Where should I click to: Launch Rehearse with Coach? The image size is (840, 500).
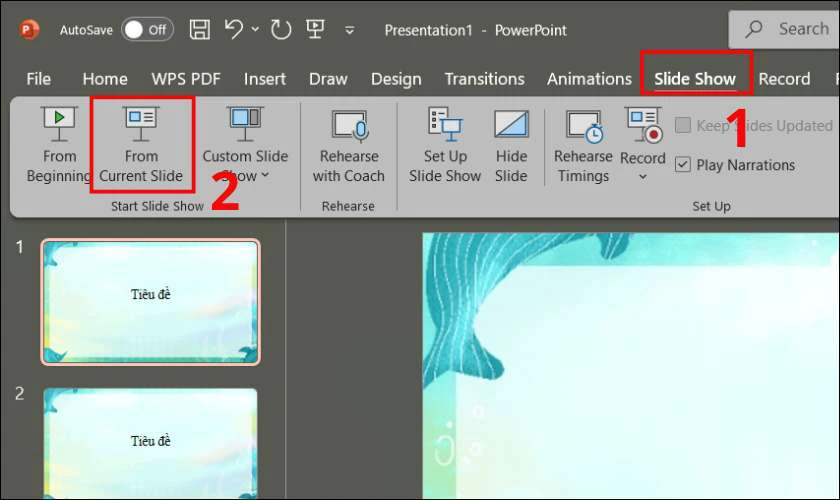(349, 145)
